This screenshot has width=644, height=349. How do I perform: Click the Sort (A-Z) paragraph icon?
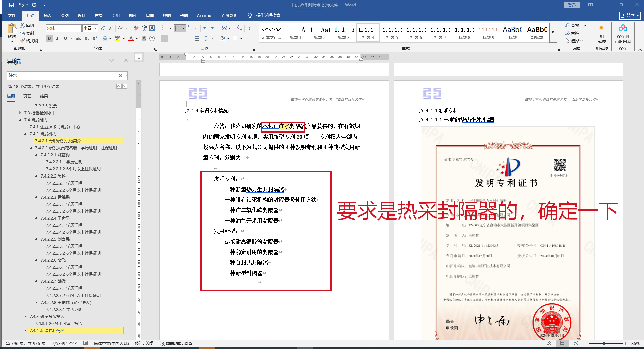click(239, 28)
